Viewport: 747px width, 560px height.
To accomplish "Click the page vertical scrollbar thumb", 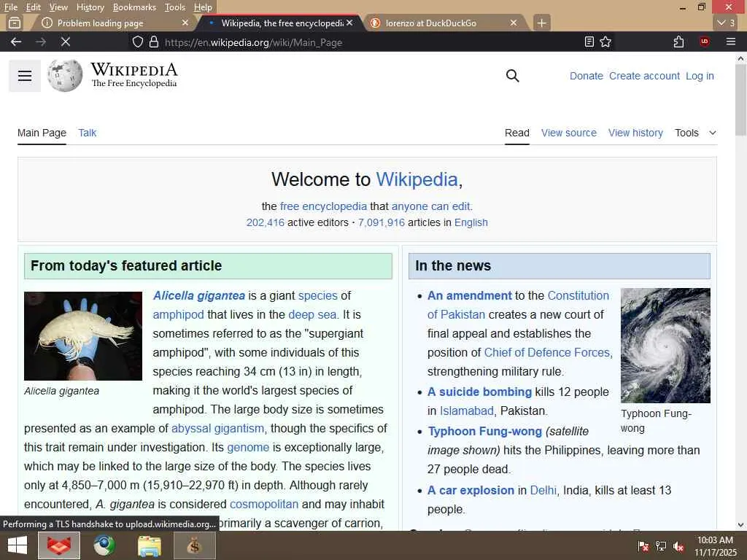I will point(740,101).
